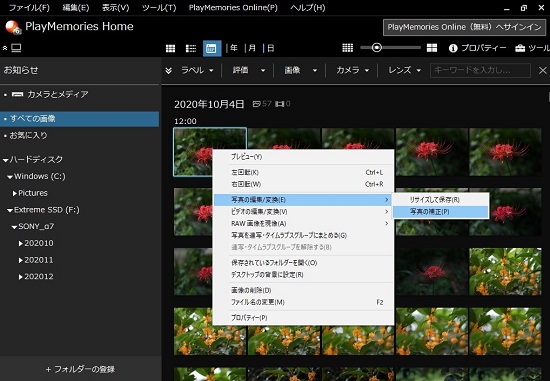Viewport: 550px width, 381px height.
Task: Choose 保存されているフォルダーを開く(O)
Action: click(x=303, y=263)
